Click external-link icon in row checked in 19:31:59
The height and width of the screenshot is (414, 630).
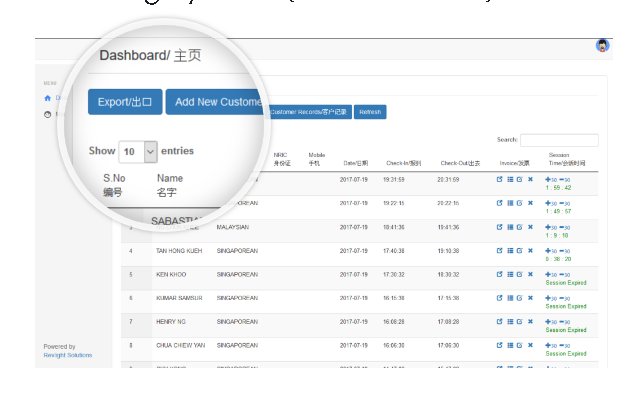click(x=499, y=180)
